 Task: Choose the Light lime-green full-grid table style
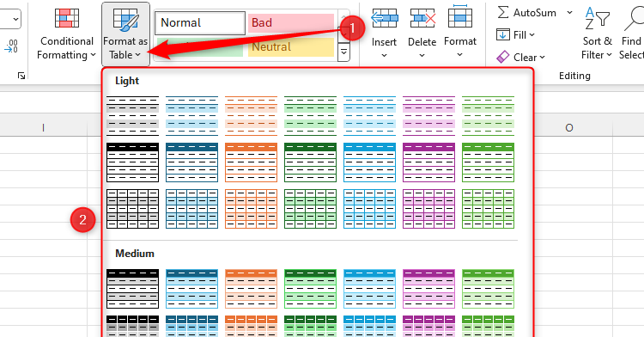pyautogui.click(x=488, y=209)
